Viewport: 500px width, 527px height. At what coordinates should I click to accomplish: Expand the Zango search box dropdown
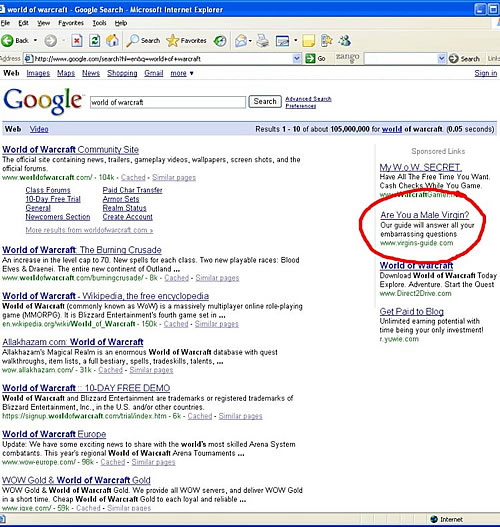point(442,58)
